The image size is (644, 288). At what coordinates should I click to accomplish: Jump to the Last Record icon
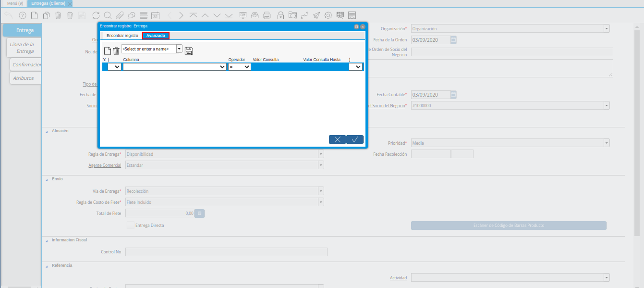229,15
